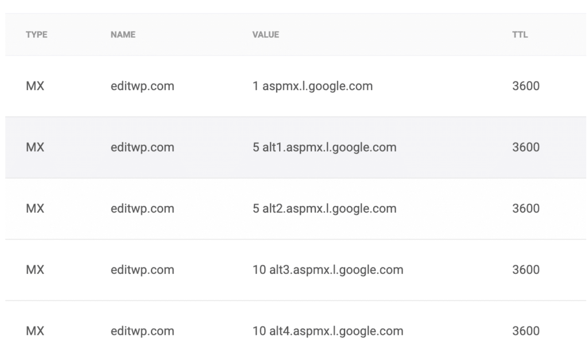Click the 3600 TTL of the alt4.aspmx record
Image resolution: width=588 pixels, height=364 pixels.
tap(525, 331)
